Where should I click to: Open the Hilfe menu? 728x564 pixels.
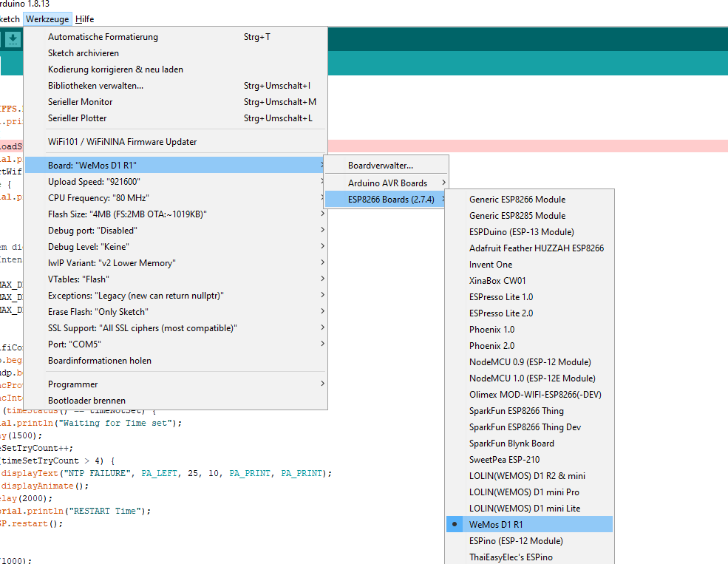pos(84,19)
